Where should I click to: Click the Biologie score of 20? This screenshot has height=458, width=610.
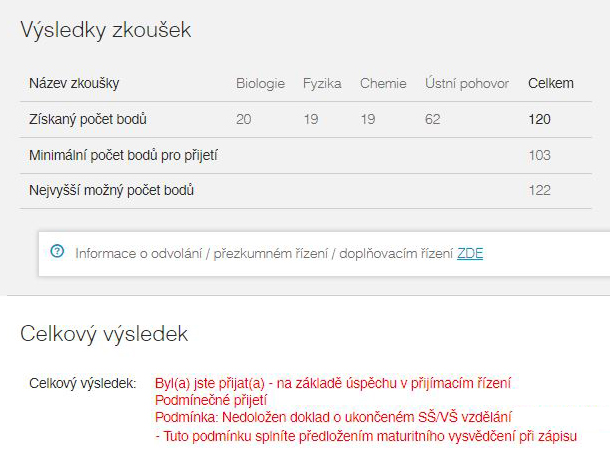pos(244,119)
